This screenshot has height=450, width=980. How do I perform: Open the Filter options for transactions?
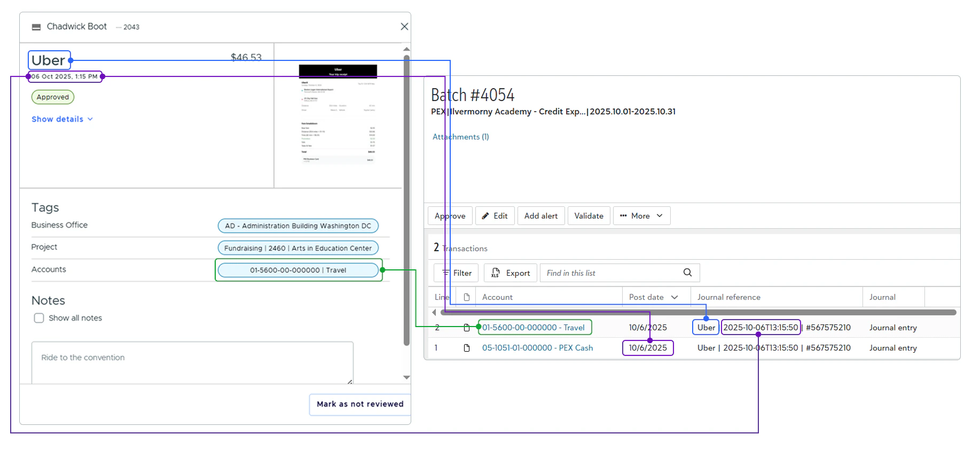(457, 273)
